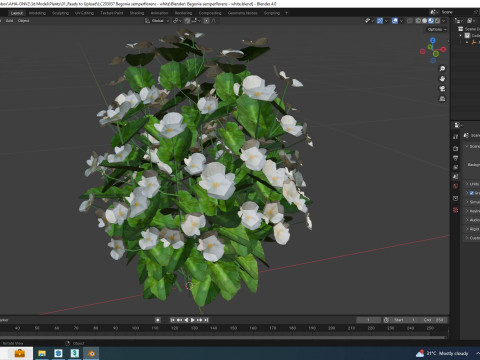
Task: Click frame 120 on the timeline ruler
Action: [x=174, y=328]
